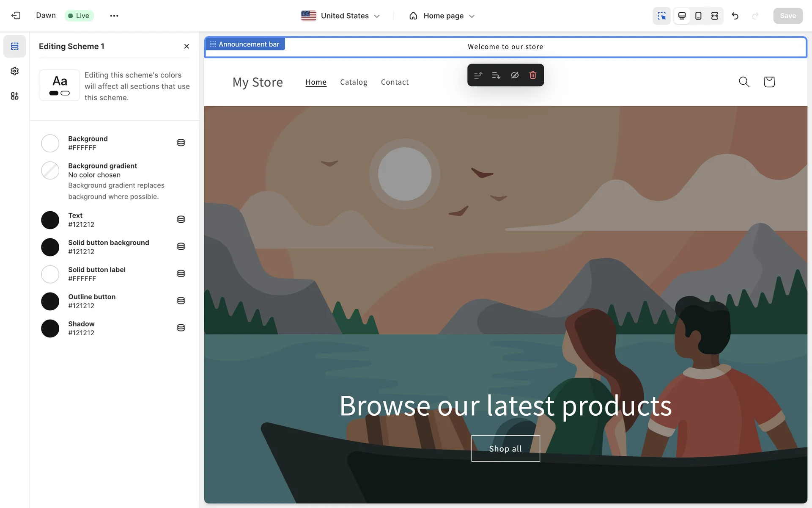This screenshot has width=812, height=508.
Task: Toggle the section inspector mode
Action: [x=661, y=16]
